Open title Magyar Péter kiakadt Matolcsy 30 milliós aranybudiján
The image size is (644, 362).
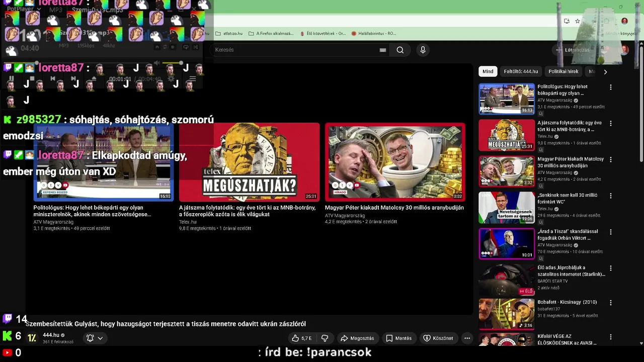(394, 208)
